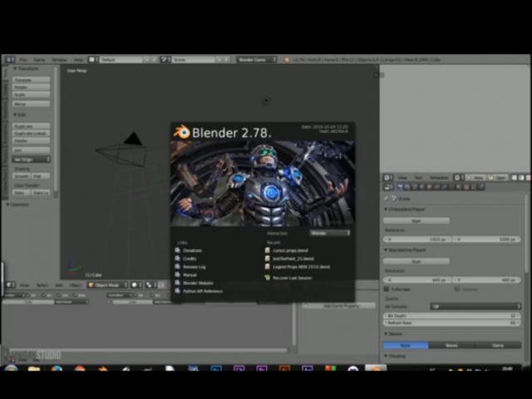Open Chrome from the taskbar

[80, 369]
